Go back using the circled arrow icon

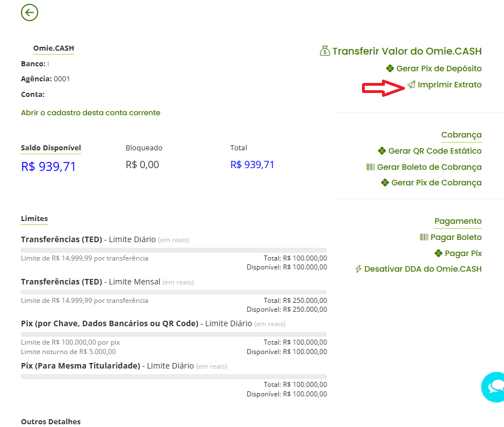click(x=30, y=13)
